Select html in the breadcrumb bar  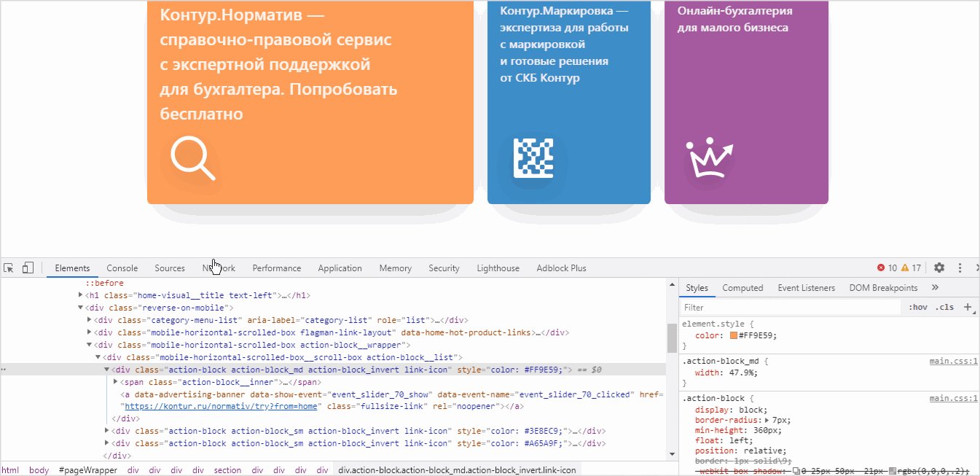pos(10,470)
